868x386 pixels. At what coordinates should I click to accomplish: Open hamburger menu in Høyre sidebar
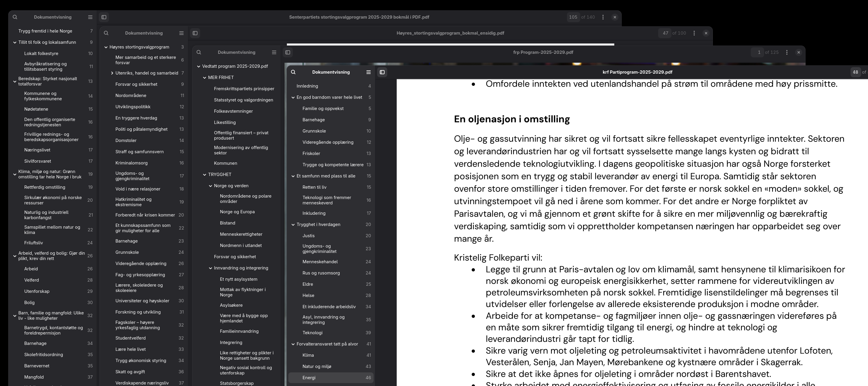[x=181, y=33]
